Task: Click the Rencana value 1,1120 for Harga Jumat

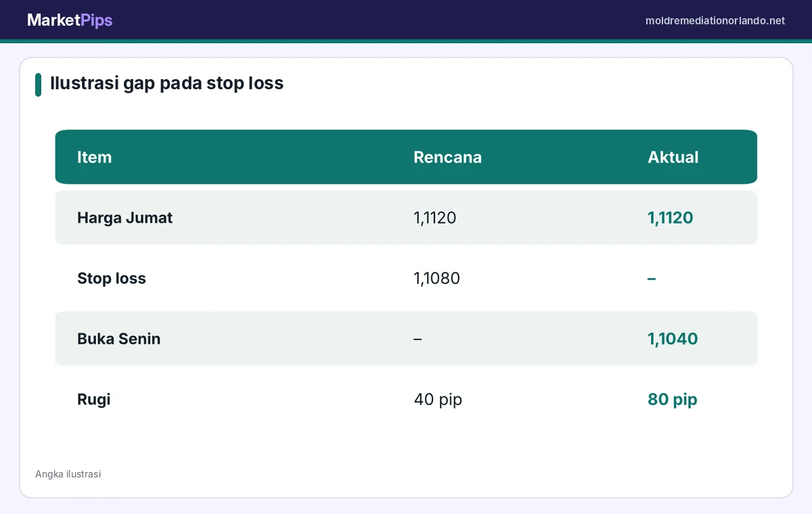Action: tap(434, 218)
